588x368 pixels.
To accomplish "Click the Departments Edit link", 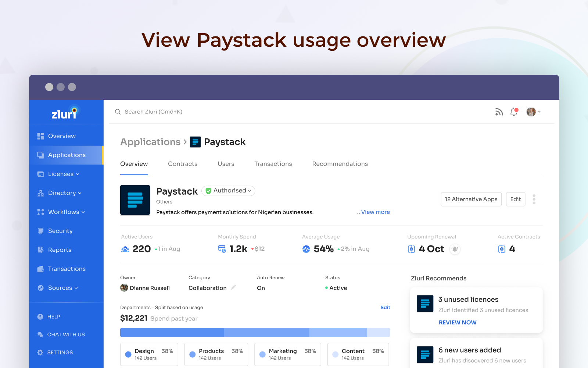I will click(386, 308).
